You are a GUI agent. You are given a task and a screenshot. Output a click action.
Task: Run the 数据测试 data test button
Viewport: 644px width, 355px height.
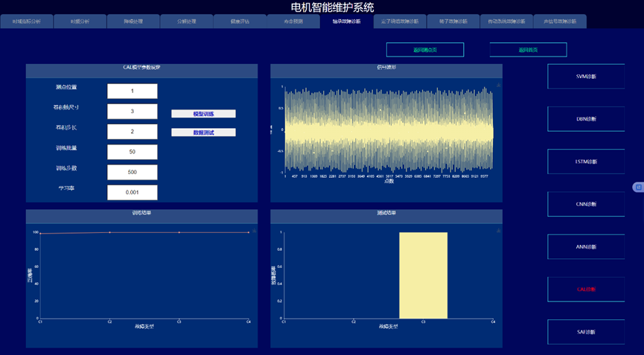(203, 132)
